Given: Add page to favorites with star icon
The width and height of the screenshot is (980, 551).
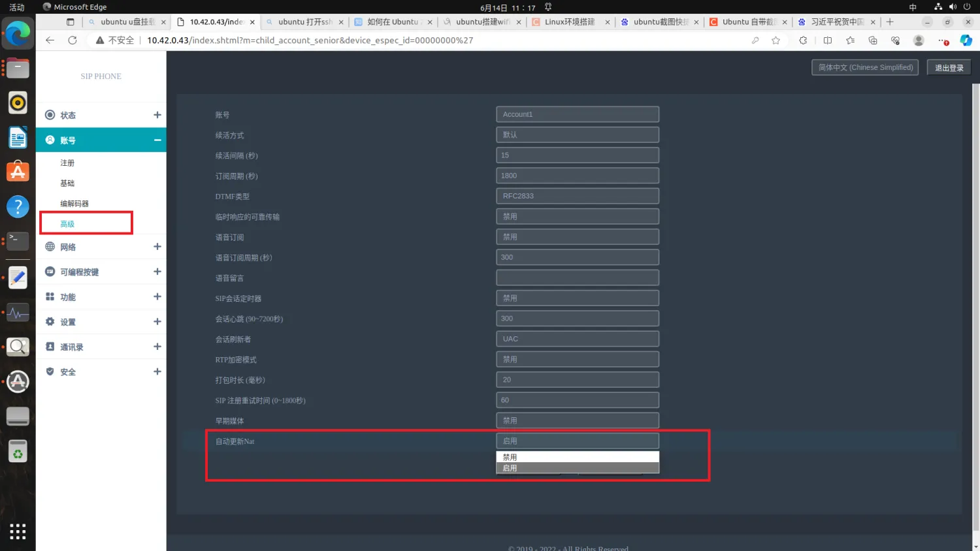Looking at the screenshot, I should (776, 40).
